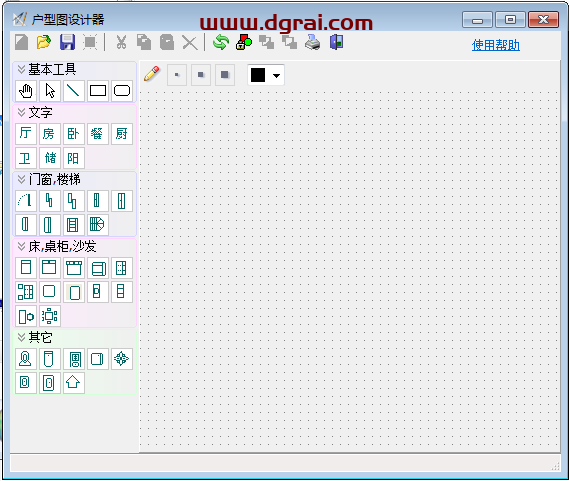Click the printer icon in toolbar
The width and height of the screenshot is (569, 481).
tap(312, 42)
